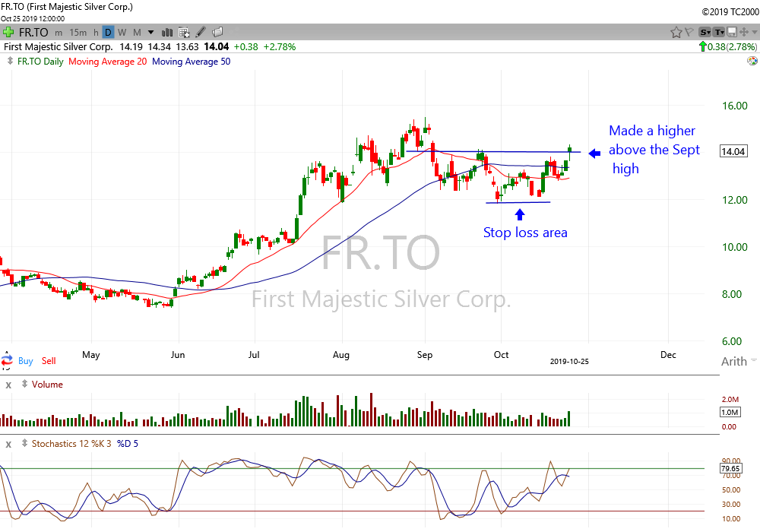Click the 'Oct 25 2019 12:00:00' timestamp
760x532 pixels.
(33, 18)
